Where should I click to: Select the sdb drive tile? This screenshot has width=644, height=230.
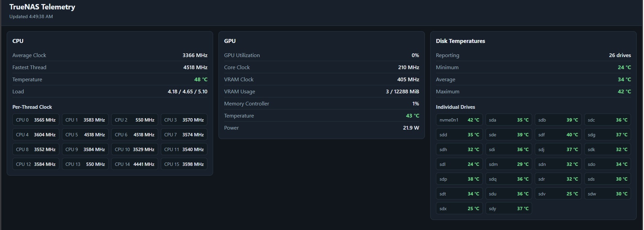click(558, 120)
